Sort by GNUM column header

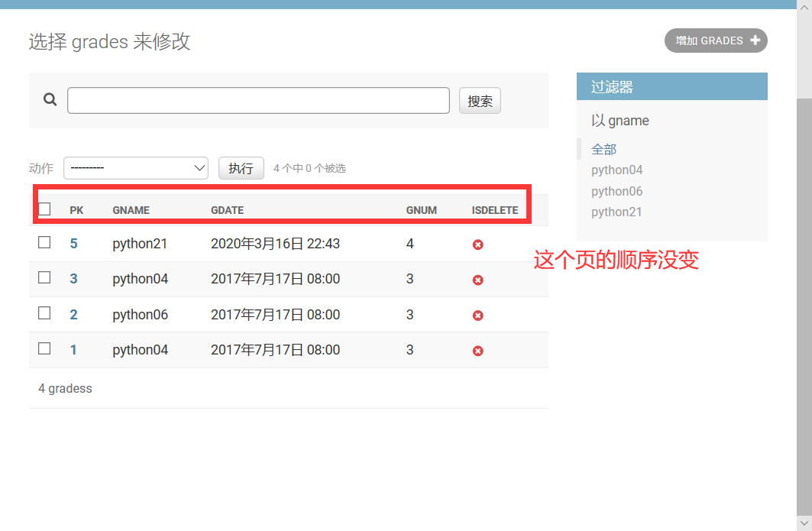(422, 210)
